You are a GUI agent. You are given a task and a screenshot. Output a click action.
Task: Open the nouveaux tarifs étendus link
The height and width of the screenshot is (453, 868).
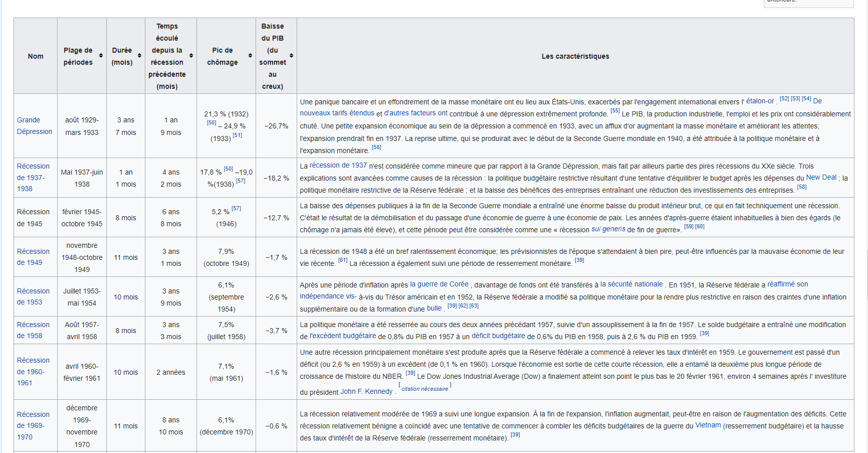point(337,113)
